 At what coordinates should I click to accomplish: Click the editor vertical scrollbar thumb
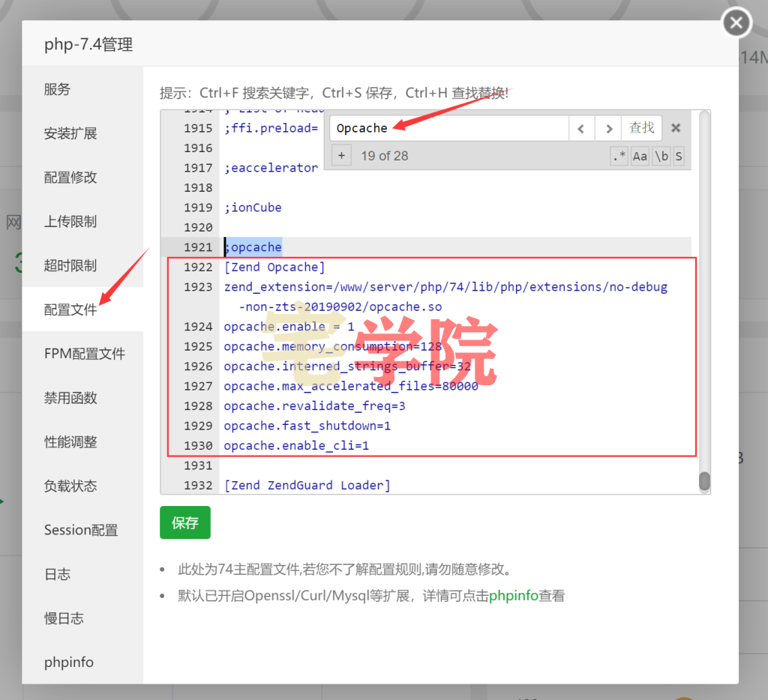tap(704, 480)
